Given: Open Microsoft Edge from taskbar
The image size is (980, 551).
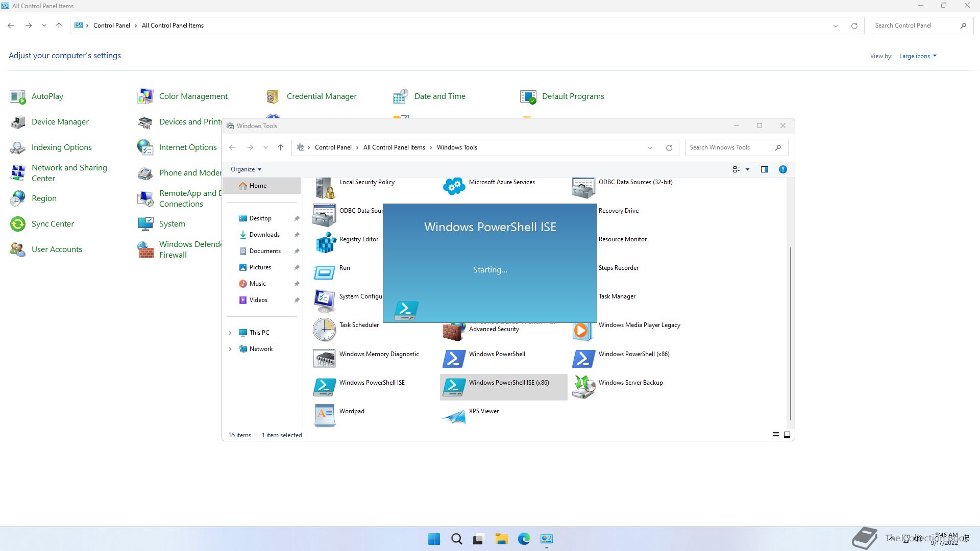Looking at the screenshot, I should click(524, 539).
